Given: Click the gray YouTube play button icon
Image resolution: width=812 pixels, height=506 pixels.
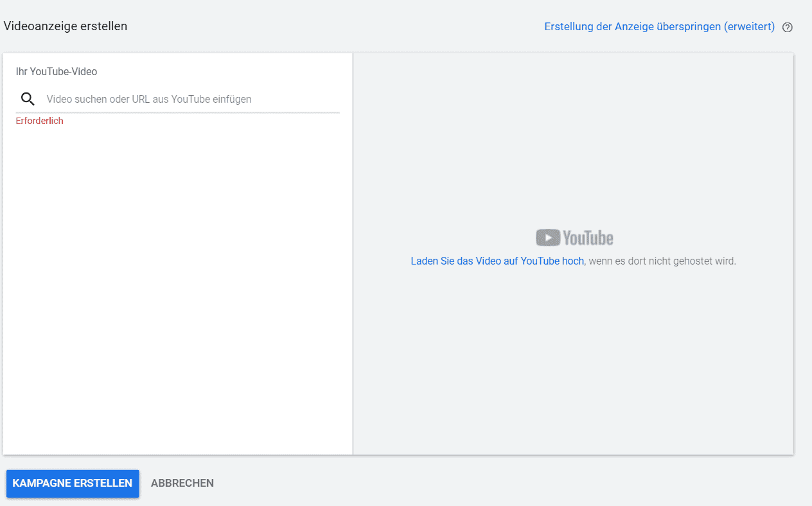Looking at the screenshot, I should tap(548, 238).
